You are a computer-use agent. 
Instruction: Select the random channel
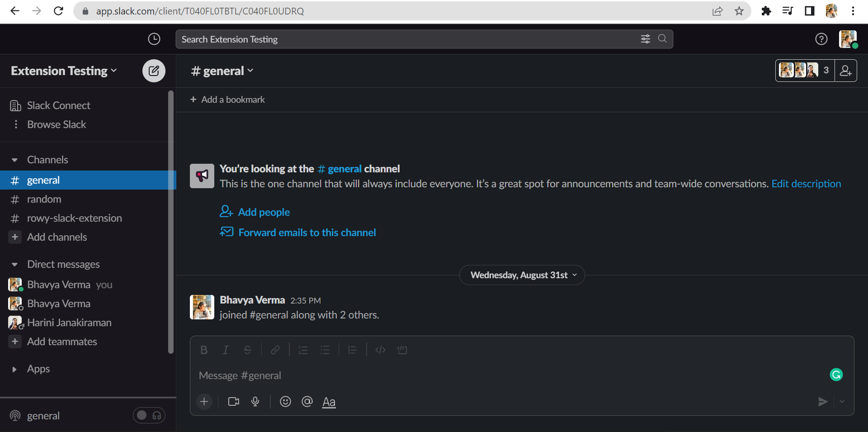point(44,199)
